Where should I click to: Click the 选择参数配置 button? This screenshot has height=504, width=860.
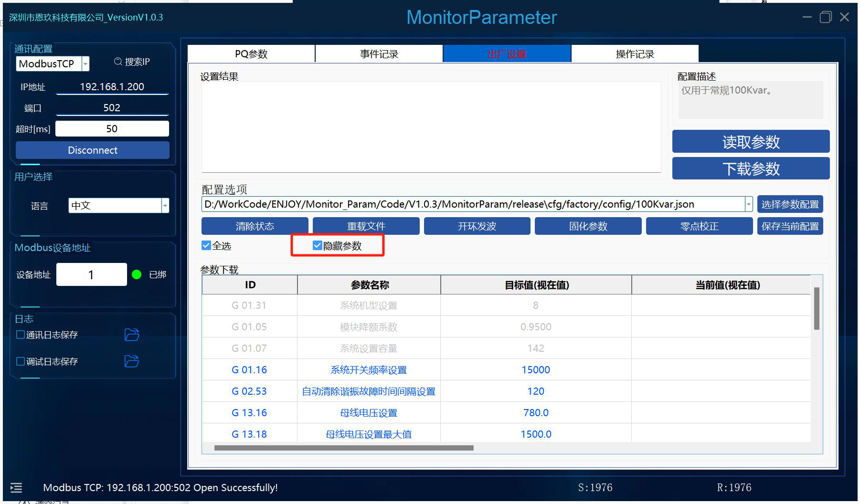pos(790,204)
